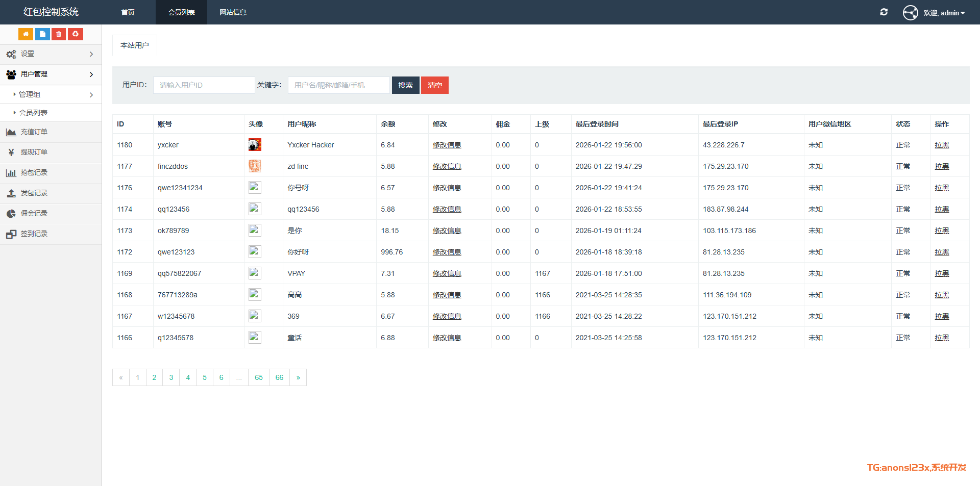Open 佣金记录 with the pie icon

click(34, 214)
